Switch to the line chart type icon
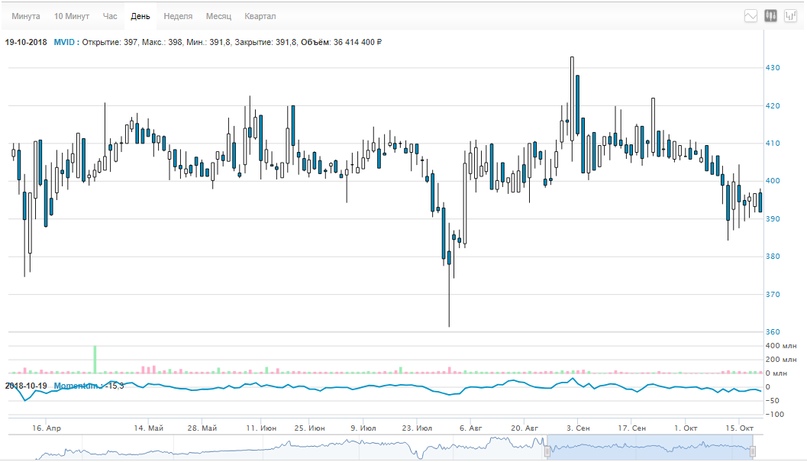807x462 pixels. (x=751, y=16)
